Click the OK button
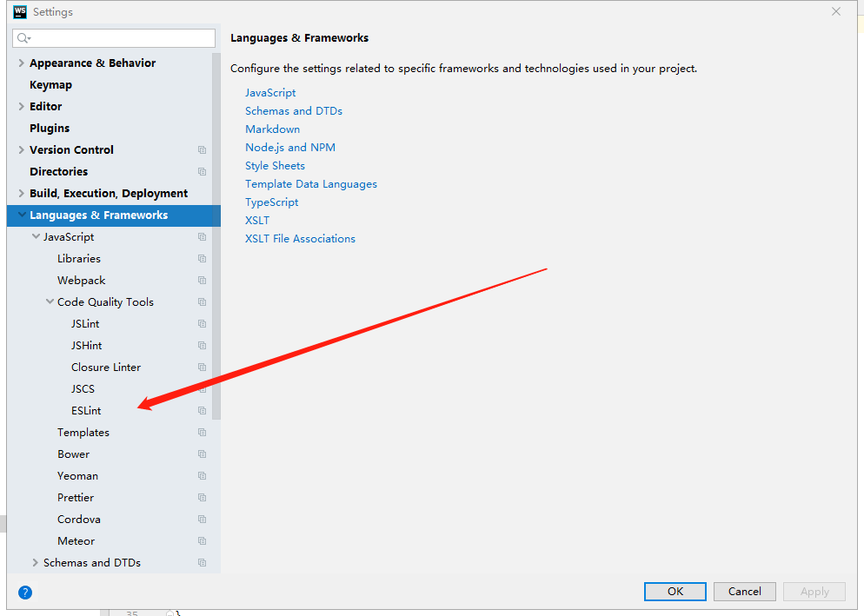The height and width of the screenshot is (616, 864). pos(675,591)
